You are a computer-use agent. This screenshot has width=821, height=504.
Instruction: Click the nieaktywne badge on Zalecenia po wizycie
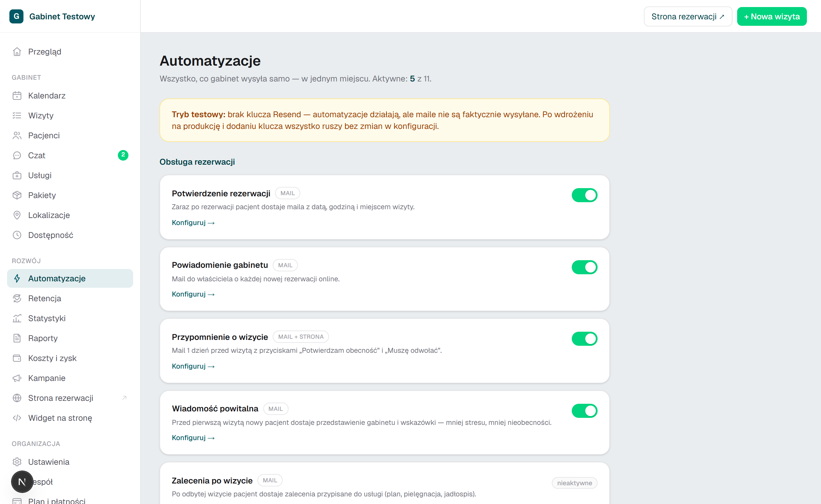(574, 483)
